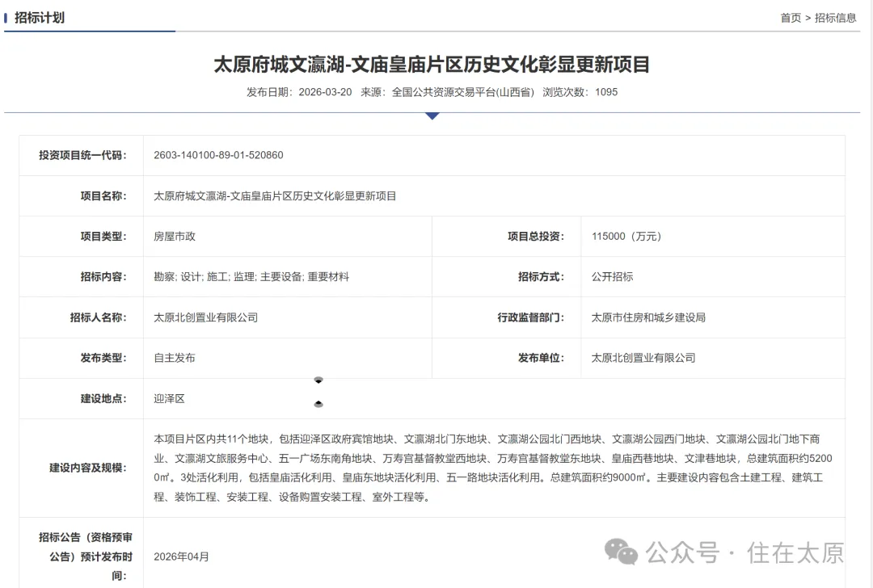Click the blue triangle marker below the title
The height and width of the screenshot is (588, 873).
(x=432, y=115)
